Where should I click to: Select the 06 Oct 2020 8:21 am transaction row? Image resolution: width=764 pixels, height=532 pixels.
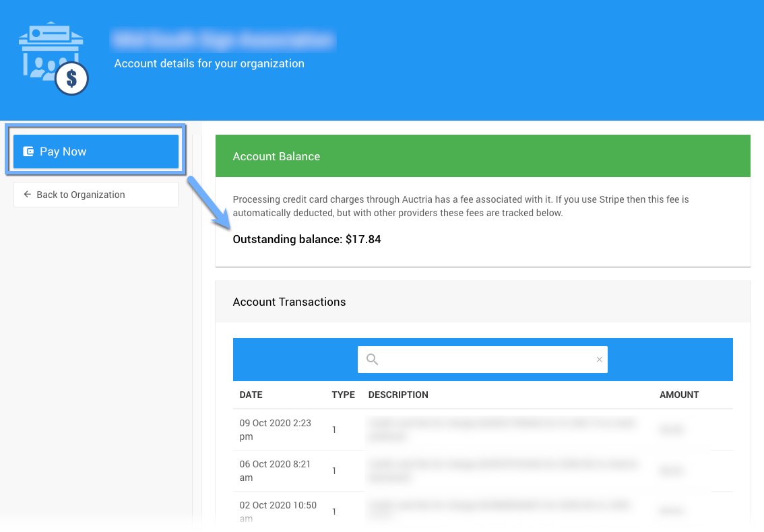click(x=275, y=471)
